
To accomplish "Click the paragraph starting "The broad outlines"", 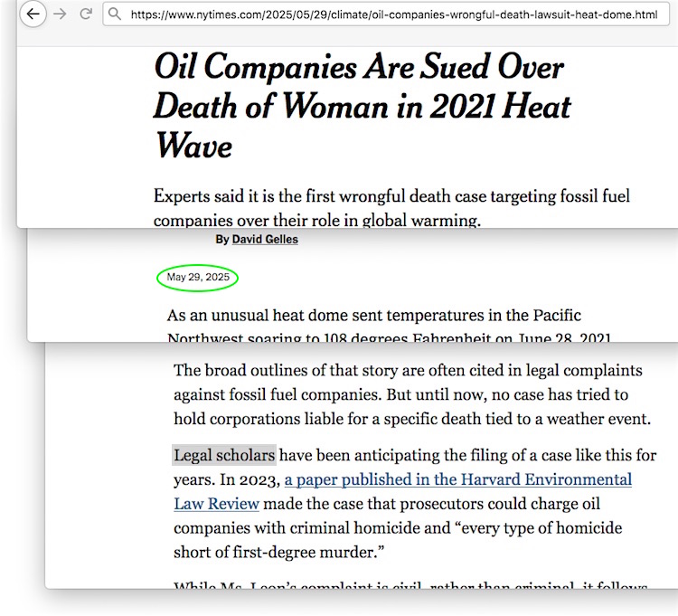I will click(x=407, y=371).
